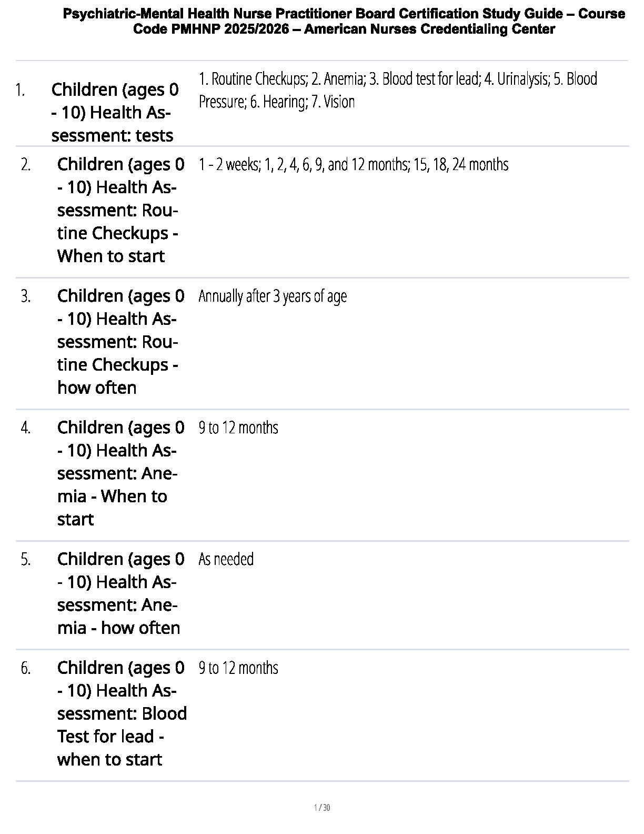Select term 'Routine Checkups - how often'
Viewport: 644px width, 834px height.
120,342
